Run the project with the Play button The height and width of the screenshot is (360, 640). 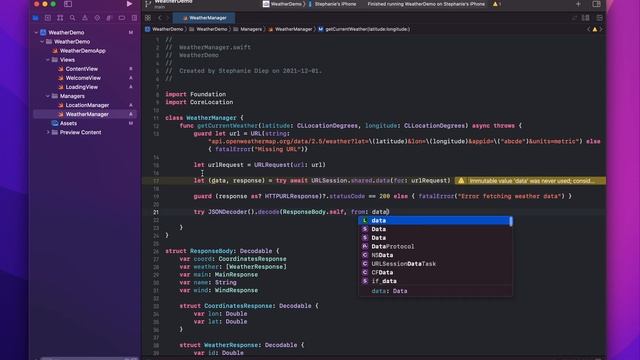click(x=129, y=4)
